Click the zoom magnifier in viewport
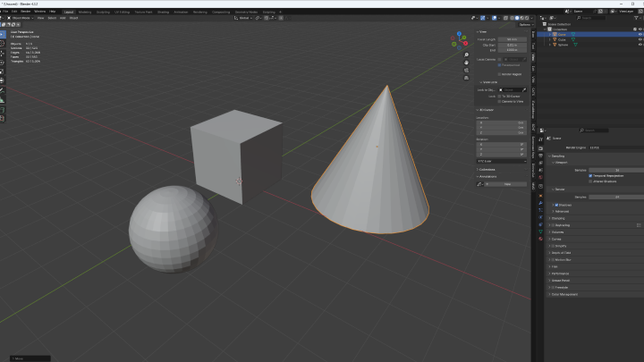This screenshot has height=362, width=644. click(x=466, y=56)
